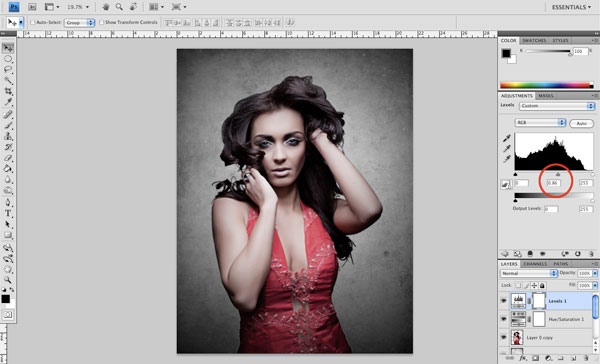Toggle Lock image pixels

(527, 286)
